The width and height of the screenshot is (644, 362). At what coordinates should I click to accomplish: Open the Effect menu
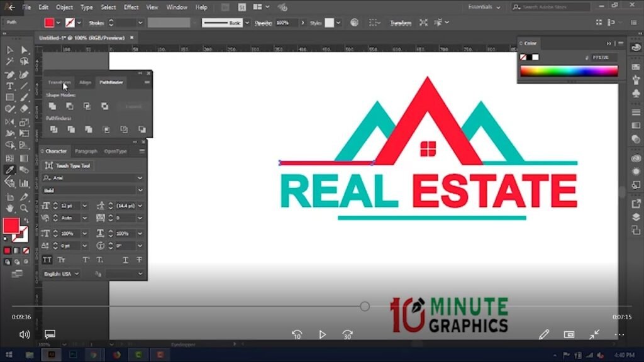click(x=131, y=7)
